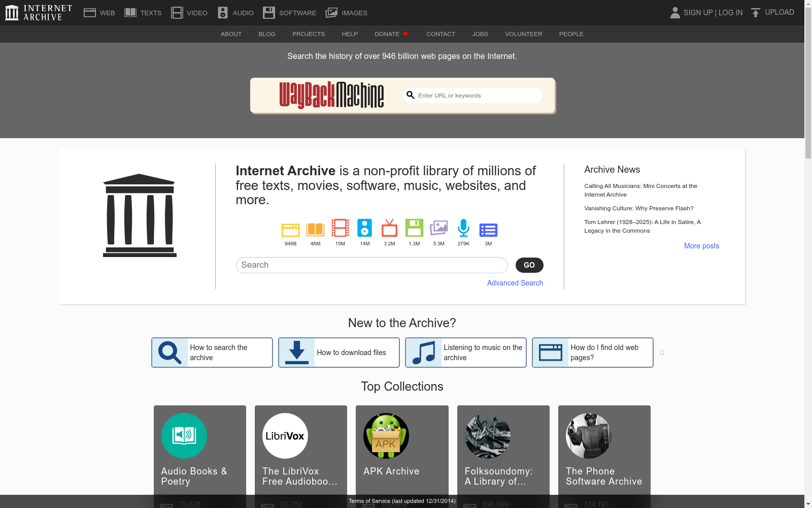The image size is (812, 508).
Task: Open the Audio speaker icon
Action: 223,13
